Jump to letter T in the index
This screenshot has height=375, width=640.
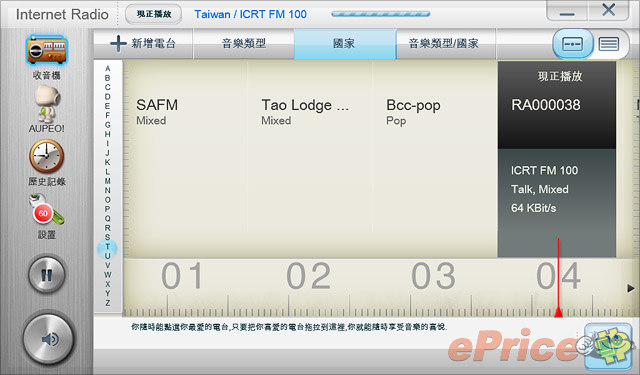pos(107,247)
